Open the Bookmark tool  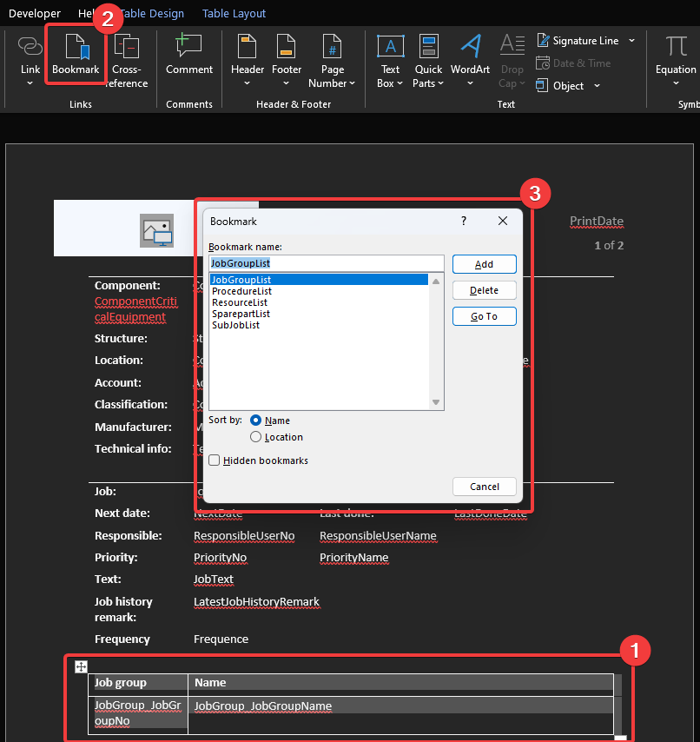76,55
